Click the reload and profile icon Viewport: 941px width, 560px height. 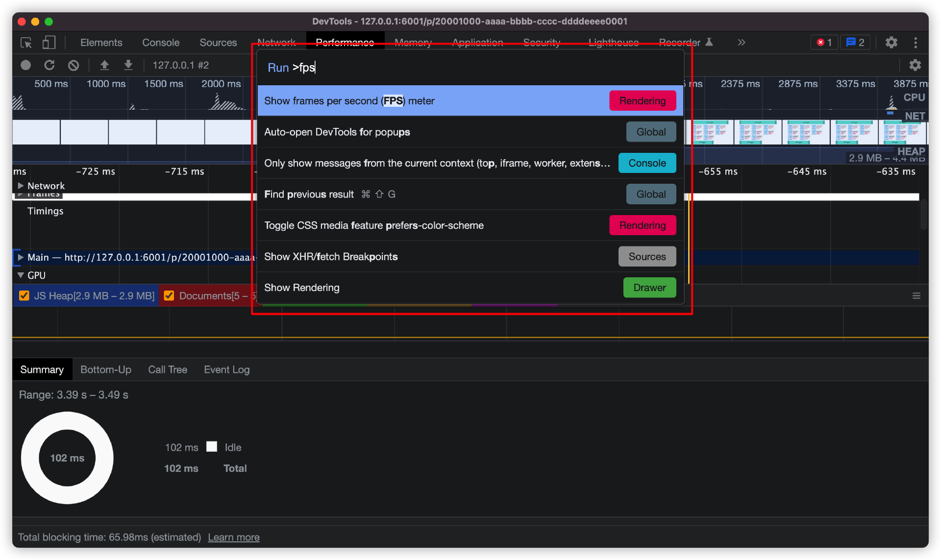(x=50, y=65)
